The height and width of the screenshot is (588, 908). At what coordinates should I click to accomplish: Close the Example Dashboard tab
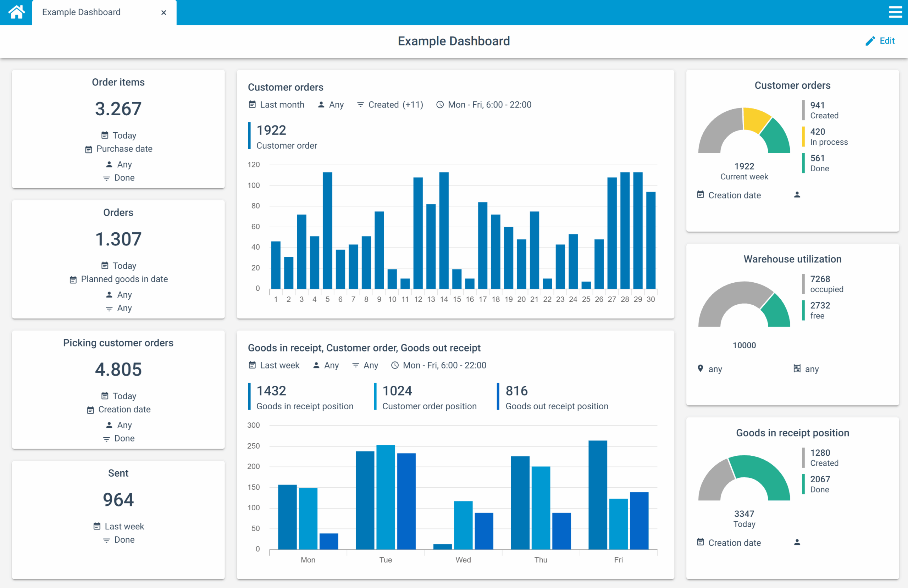tap(163, 13)
